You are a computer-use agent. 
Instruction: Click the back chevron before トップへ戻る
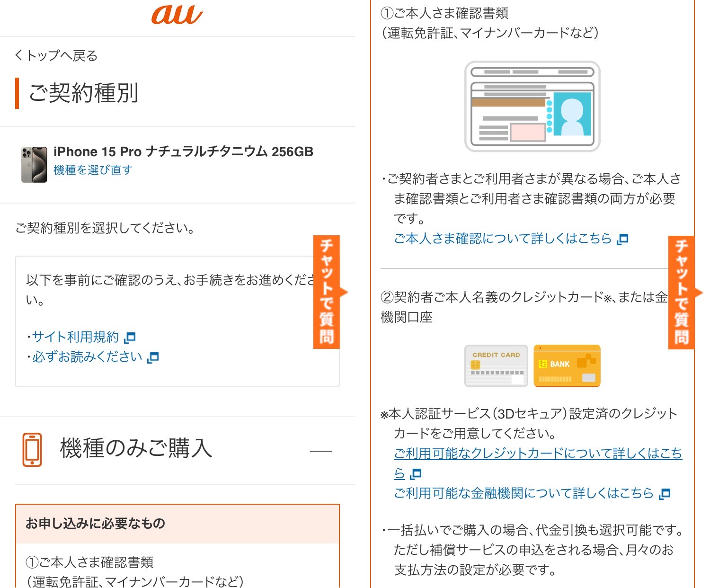19,55
